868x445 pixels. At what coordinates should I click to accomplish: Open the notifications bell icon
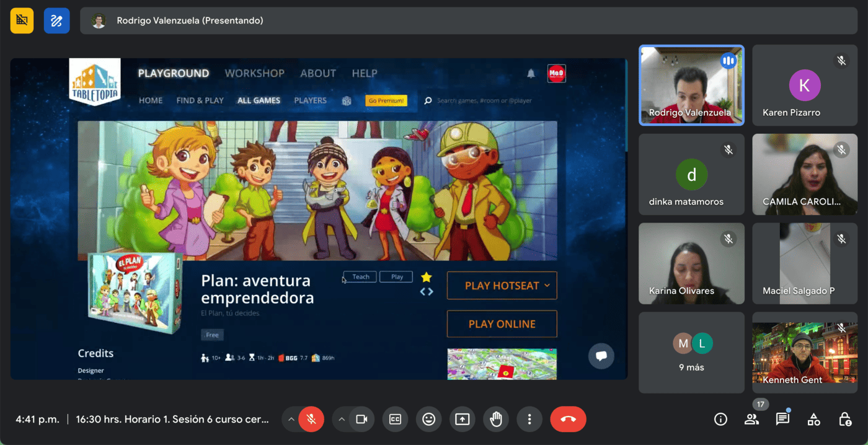pos(531,73)
